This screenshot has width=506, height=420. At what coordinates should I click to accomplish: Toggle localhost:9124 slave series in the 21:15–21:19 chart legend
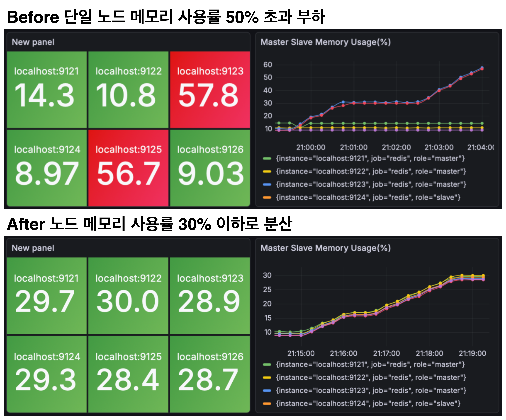tap(368, 404)
